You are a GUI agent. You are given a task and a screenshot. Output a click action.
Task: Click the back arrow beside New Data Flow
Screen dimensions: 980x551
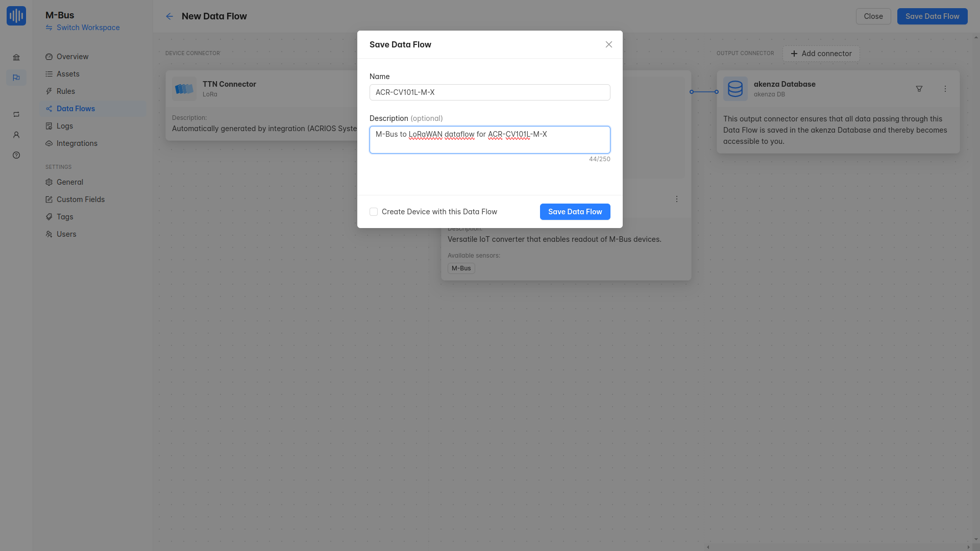tap(169, 16)
